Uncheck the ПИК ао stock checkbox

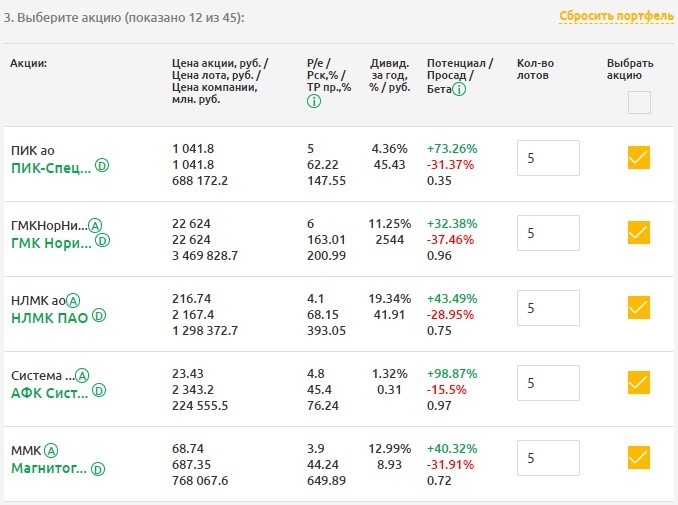[639, 157]
